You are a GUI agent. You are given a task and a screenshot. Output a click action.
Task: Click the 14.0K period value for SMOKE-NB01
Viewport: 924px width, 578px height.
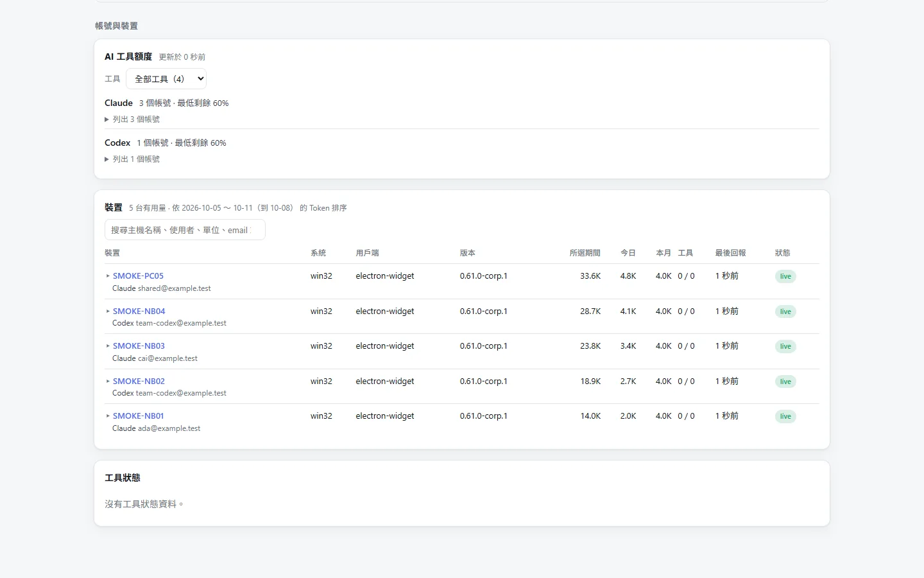click(x=590, y=416)
